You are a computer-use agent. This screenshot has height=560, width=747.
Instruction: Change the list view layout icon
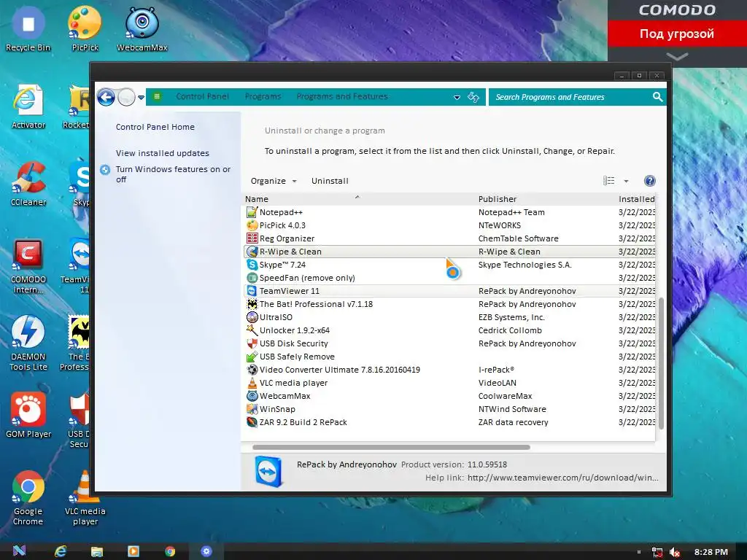[x=608, y=181]
